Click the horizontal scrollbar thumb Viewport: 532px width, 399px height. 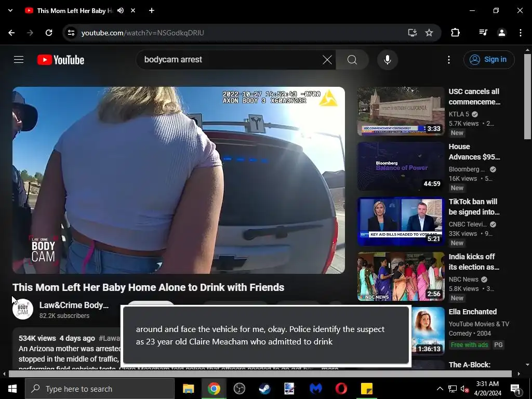pos(260,374)
